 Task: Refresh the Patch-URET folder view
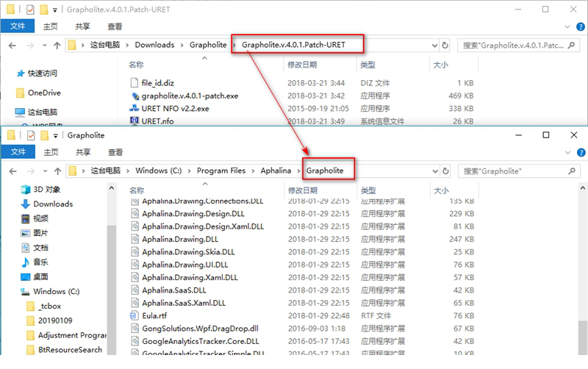tap(445, 46)
